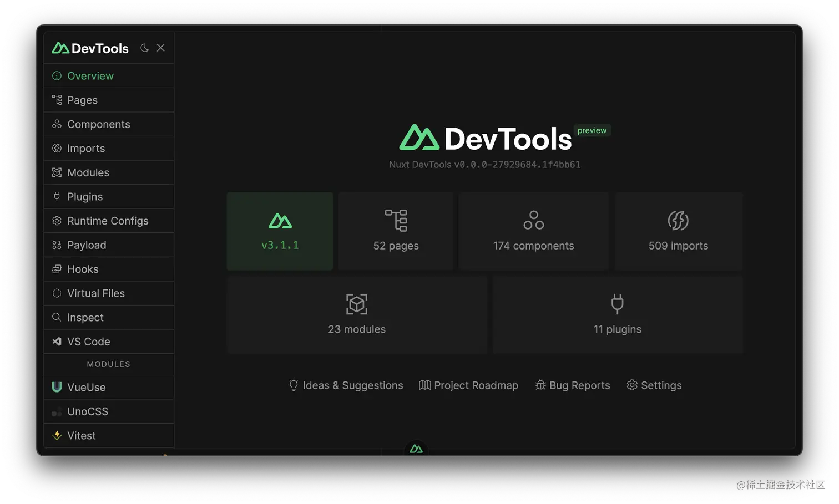This screenshot has width=839, height=504.
Task: Click the Plugins plug icon in the sidebar
Action: pyautogui.click(x=57, y=196)
